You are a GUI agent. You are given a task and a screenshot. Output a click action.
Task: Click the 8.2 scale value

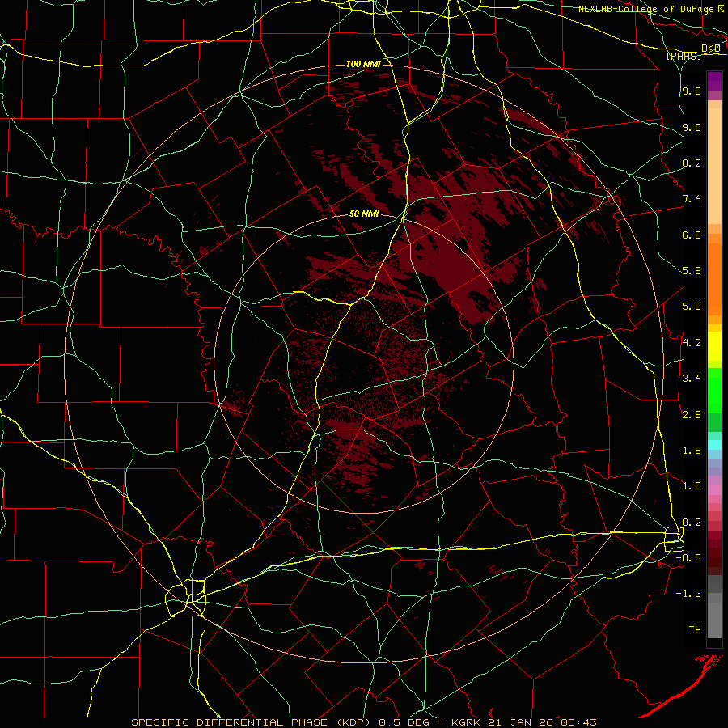pos(692,163)
